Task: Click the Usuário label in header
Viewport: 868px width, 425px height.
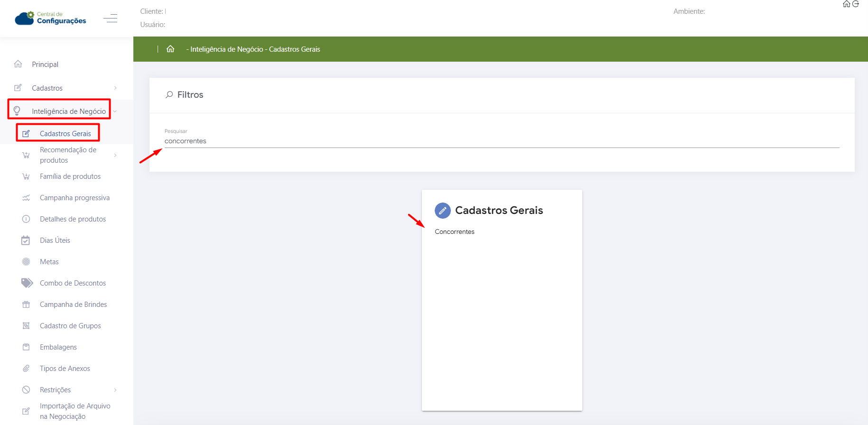Action: 153,25
